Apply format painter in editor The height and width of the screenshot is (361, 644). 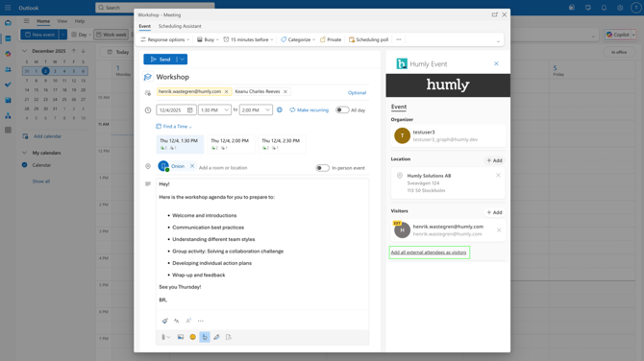[164, 321]
